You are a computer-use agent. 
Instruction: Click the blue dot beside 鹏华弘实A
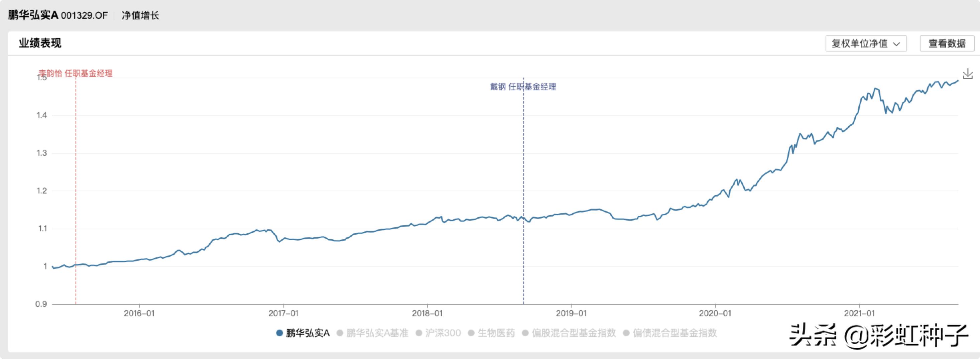point(279,333)
